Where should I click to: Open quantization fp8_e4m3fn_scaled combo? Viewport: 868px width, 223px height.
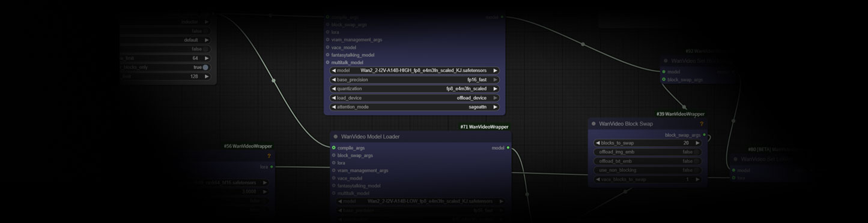414,89
